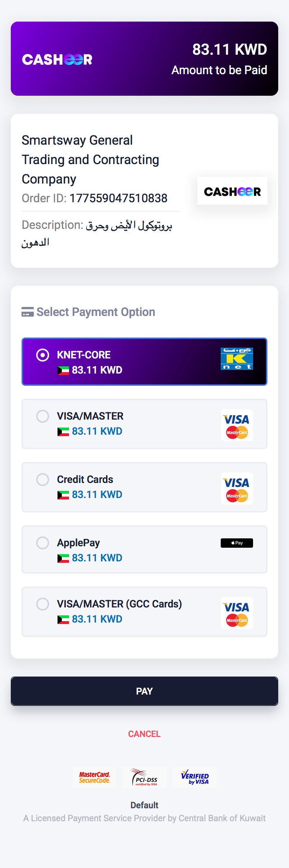The width and height of the screenshot is (289, 868).
Task: Click the Verified by Visa badge
Action: click(195, 777)
